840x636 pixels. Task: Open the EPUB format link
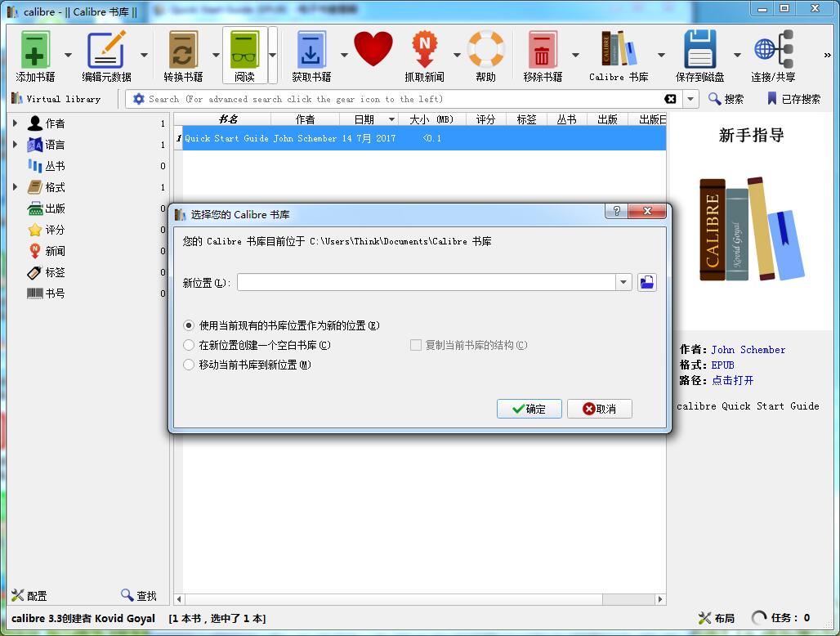[x=722, y=365]
